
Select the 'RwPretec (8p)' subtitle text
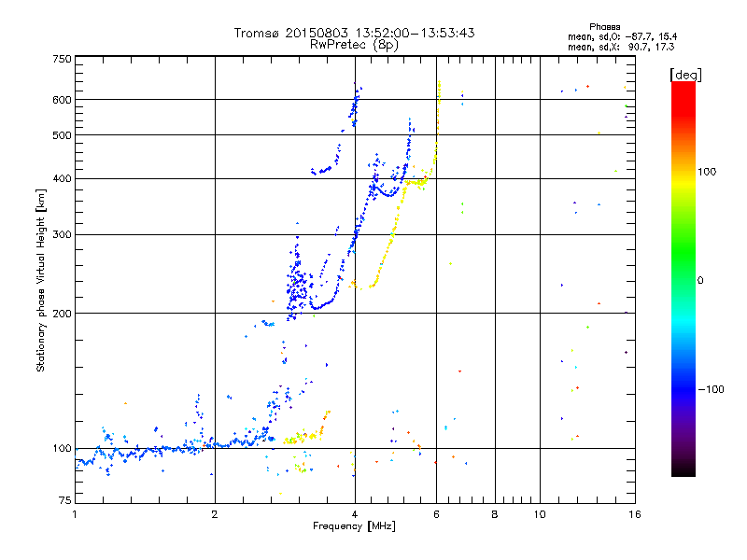pyautogui.click(x=354, y=45)
